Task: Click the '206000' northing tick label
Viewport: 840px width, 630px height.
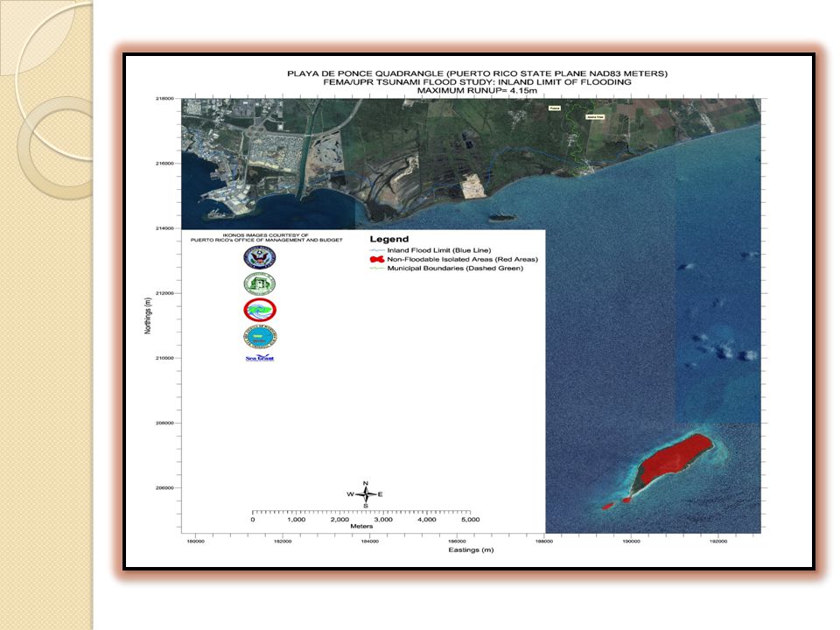Action: [x=165, y=488]
